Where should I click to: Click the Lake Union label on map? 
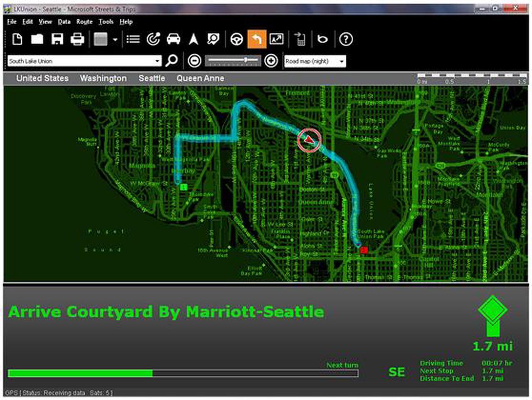click(371, 201)
